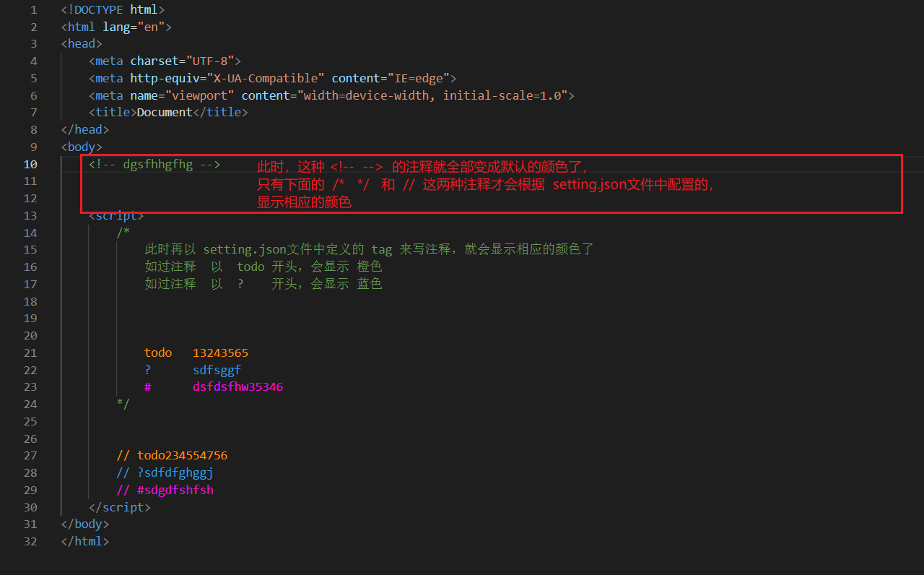Click line number 10 in the gutter
The image size is (924, 575).
pos(30,164)
